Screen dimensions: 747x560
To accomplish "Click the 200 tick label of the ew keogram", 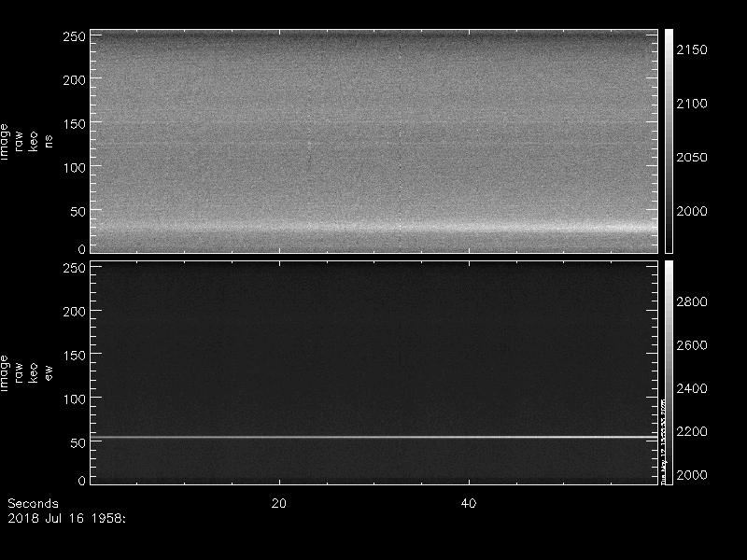I will [75, 312].
